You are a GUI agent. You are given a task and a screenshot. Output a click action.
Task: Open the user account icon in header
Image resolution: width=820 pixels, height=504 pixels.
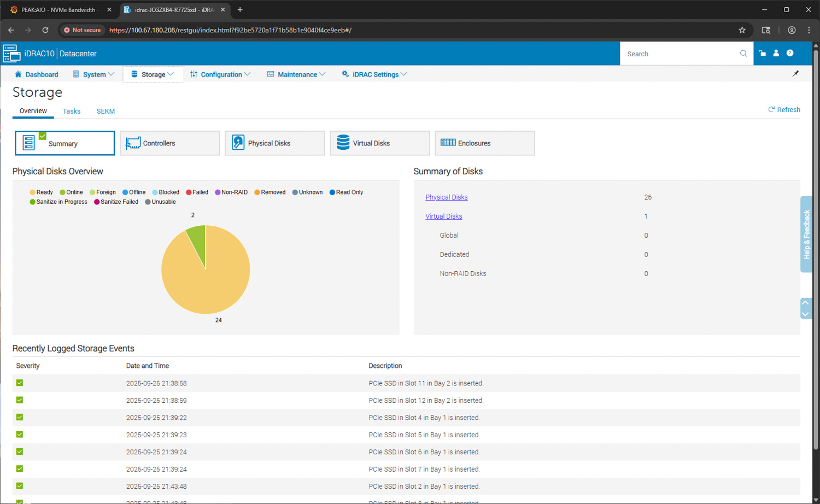[776, 54]
